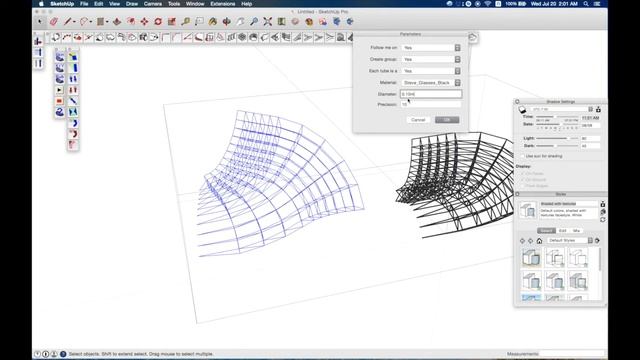Toggle the On Ground display checkbox
This screenshot has height=360, width=640.
coord(522,180)
